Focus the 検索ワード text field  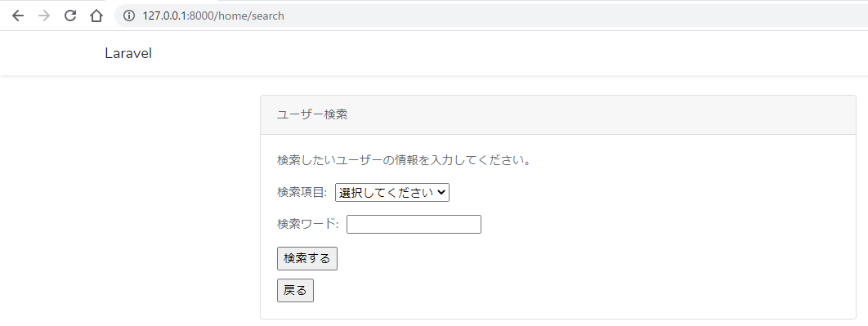coord(414,224)
